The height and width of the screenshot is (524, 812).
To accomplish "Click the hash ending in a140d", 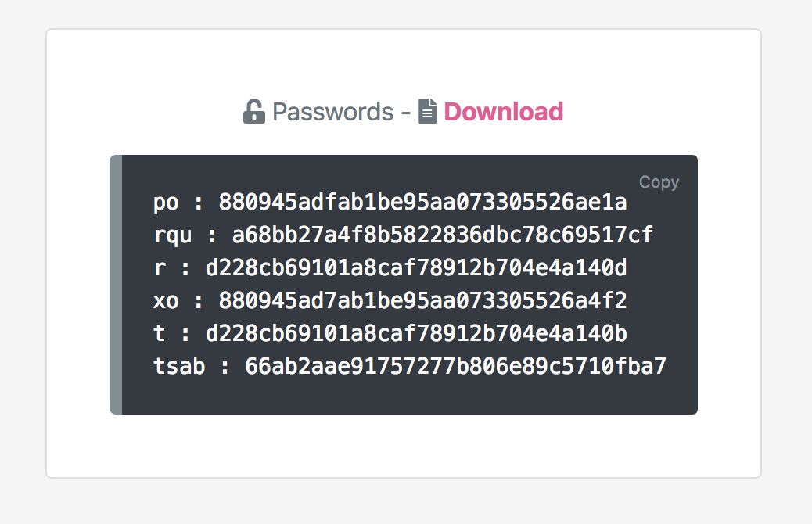I will [x=416, y=267].
